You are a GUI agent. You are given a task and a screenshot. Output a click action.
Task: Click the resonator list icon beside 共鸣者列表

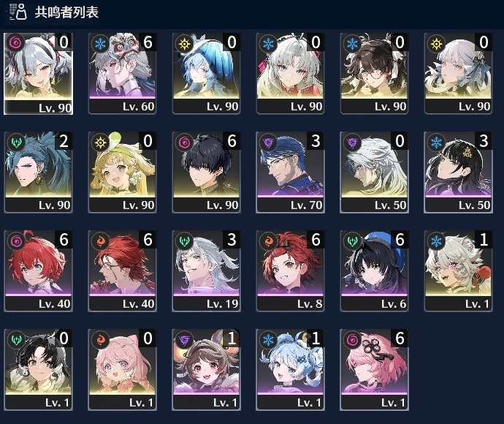pyautogui.click(x=18, y=12)
